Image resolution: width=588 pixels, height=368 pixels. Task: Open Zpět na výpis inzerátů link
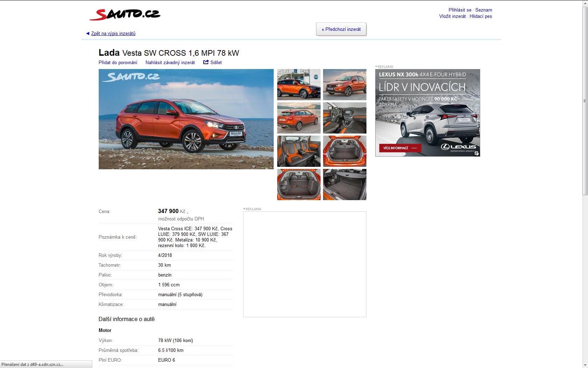(x=113, y=34)
